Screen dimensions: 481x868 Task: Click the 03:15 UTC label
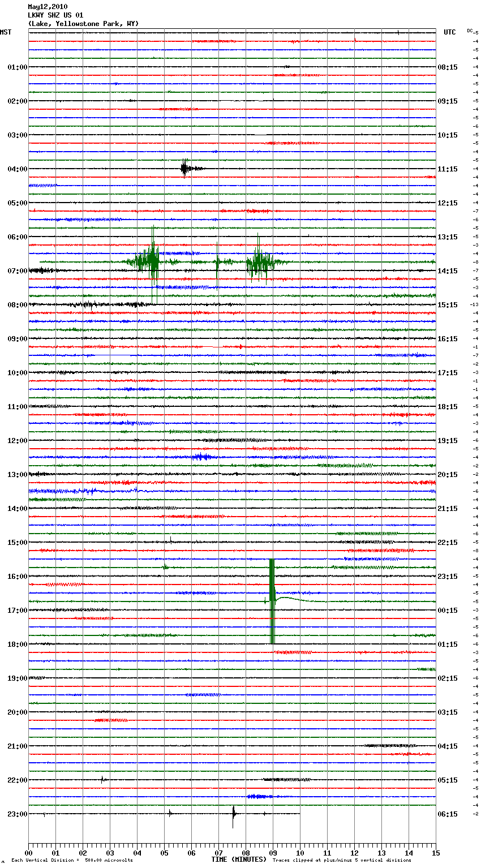[x=448, y=712]
